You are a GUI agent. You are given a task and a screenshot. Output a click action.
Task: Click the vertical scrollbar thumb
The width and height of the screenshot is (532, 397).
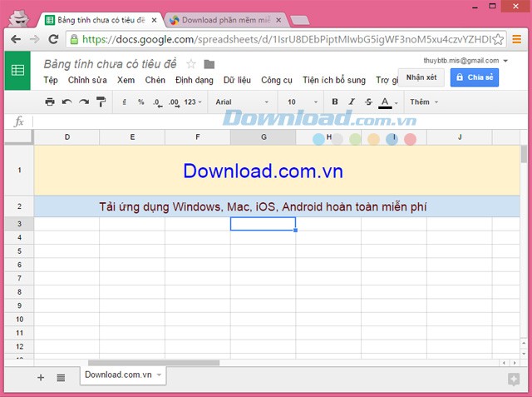pyautogui.click(x=524, y=153)
